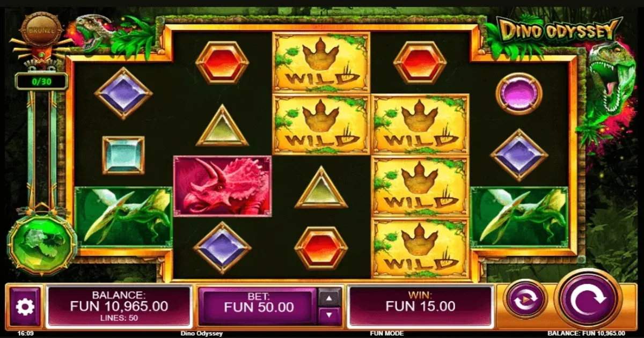Increase bet with the up arrow
This screenshot has width=644, height=338.
pyautogui.click(x=330, y=297)
